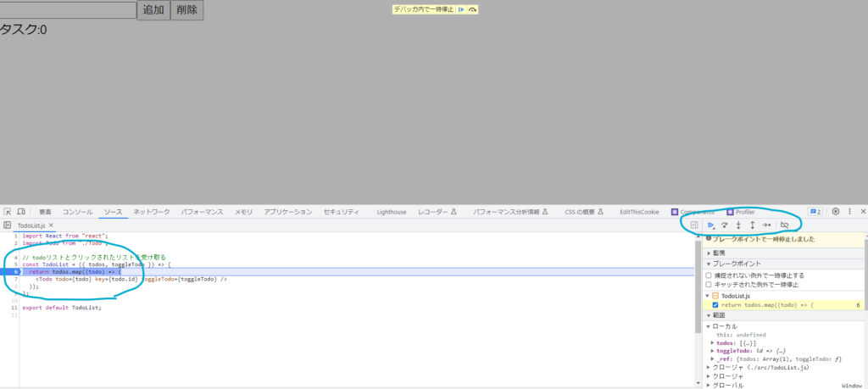Click the TodoList.js breakpoint file icon
868x389 pixels.
(x=716, y=296)
